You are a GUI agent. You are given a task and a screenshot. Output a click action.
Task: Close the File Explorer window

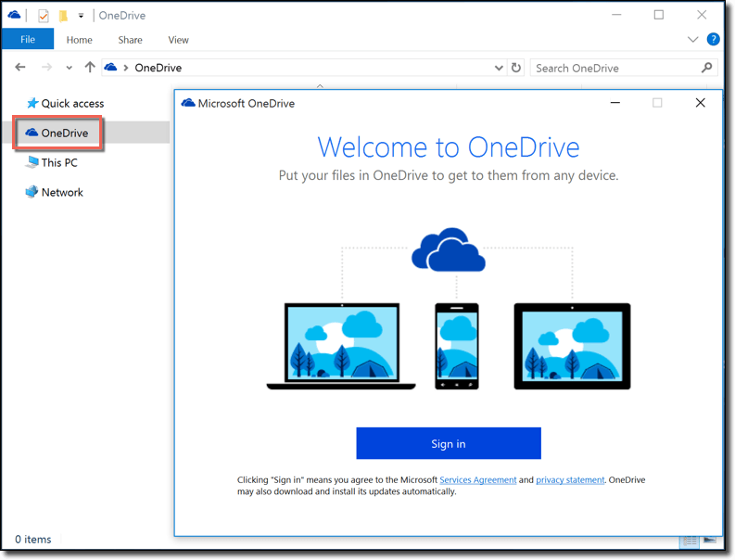point(702,15)
